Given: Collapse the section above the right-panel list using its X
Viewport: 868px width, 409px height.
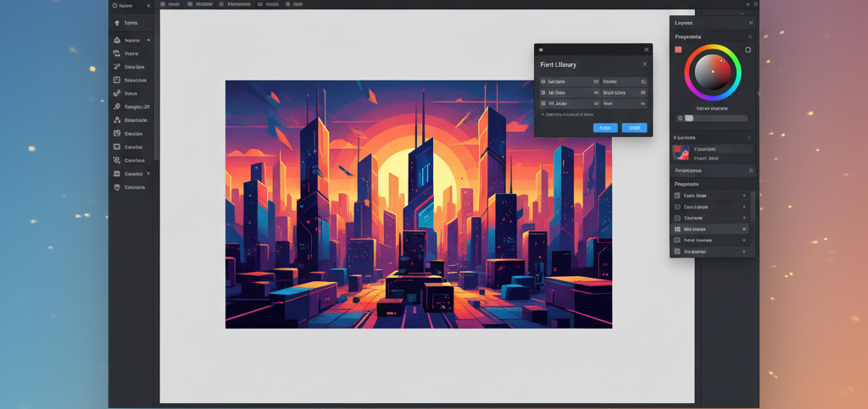Looking at the screenshot, I should pyautogui.click(x=750, y=170).
